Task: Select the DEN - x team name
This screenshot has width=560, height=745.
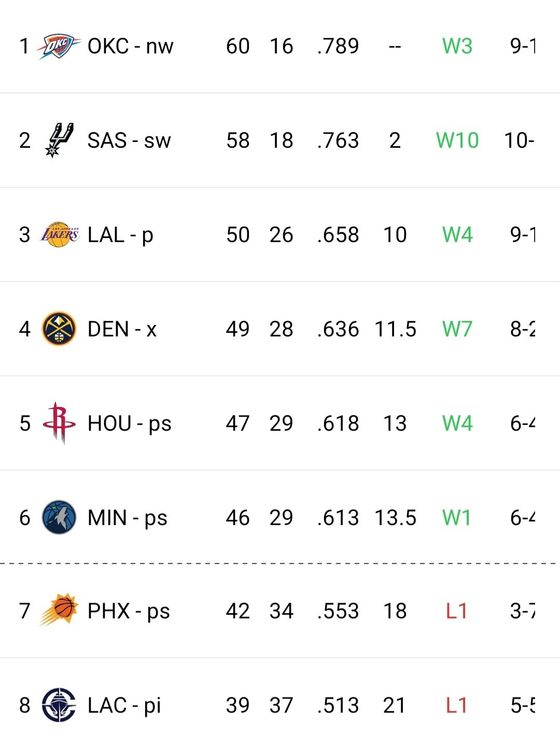Action: 122,329
